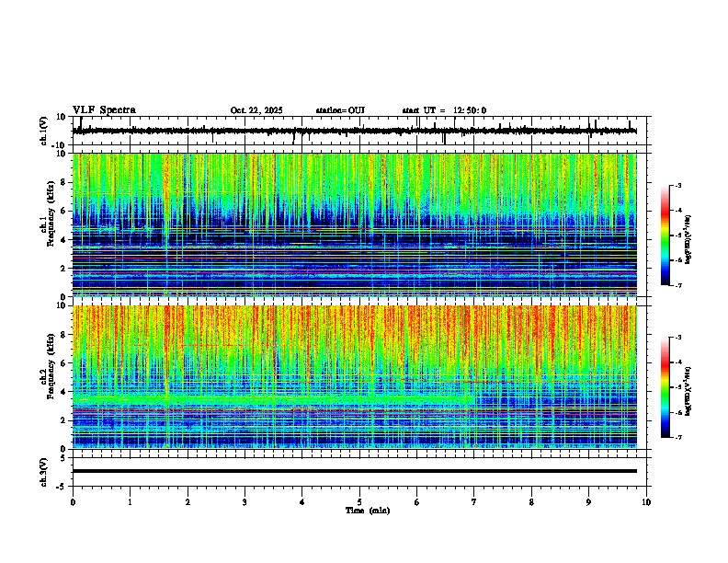Click the ch.1 color bar "log(PSD)" units label
This screenshot has width=728, height=563.
688,240
